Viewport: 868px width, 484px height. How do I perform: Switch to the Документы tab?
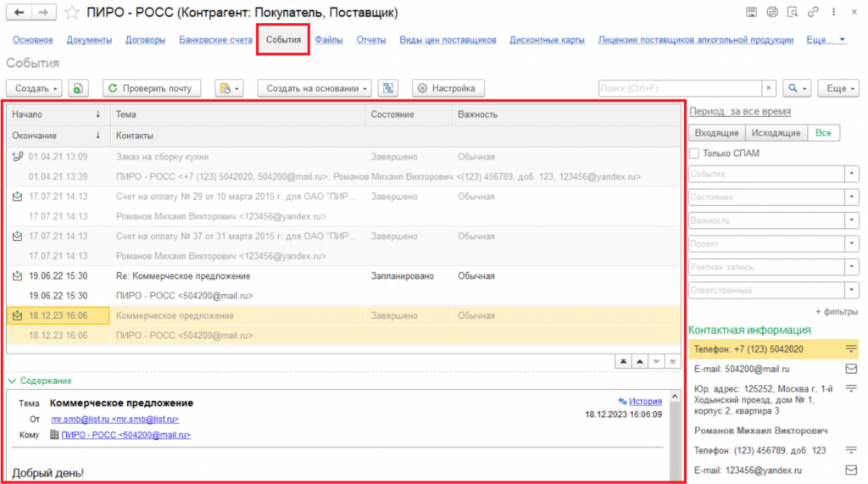(x=89, y=40)
